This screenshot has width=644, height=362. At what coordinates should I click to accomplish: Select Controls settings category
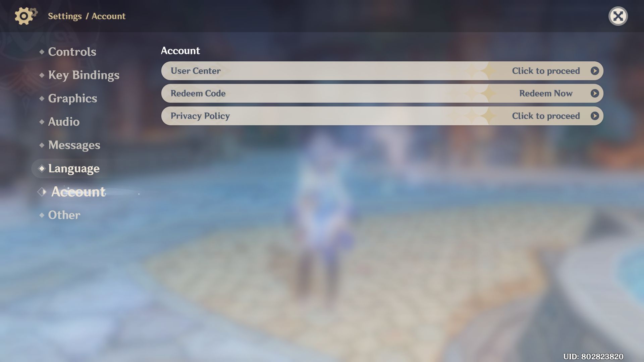(x=72, y=51)
